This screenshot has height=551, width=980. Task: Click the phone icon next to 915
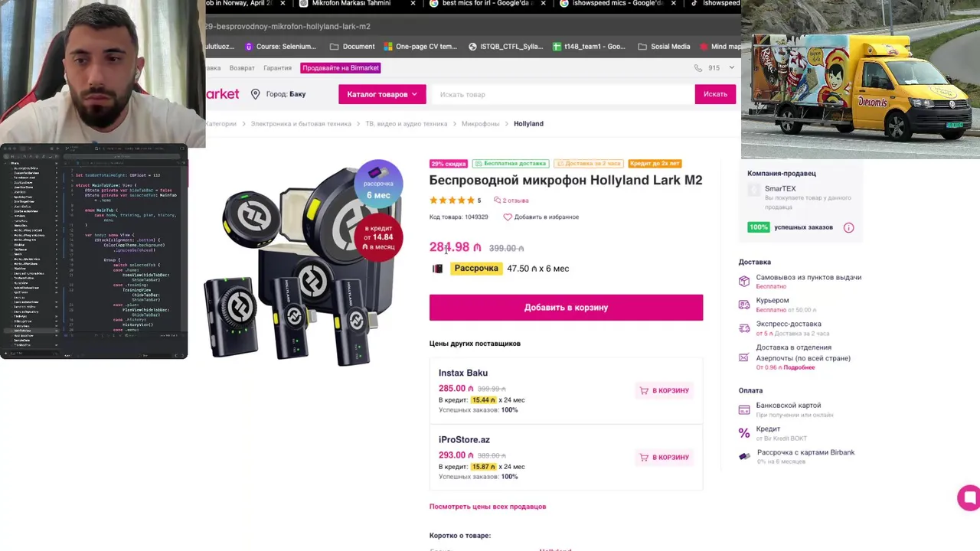pyautogui.click(x=698, y=68)
